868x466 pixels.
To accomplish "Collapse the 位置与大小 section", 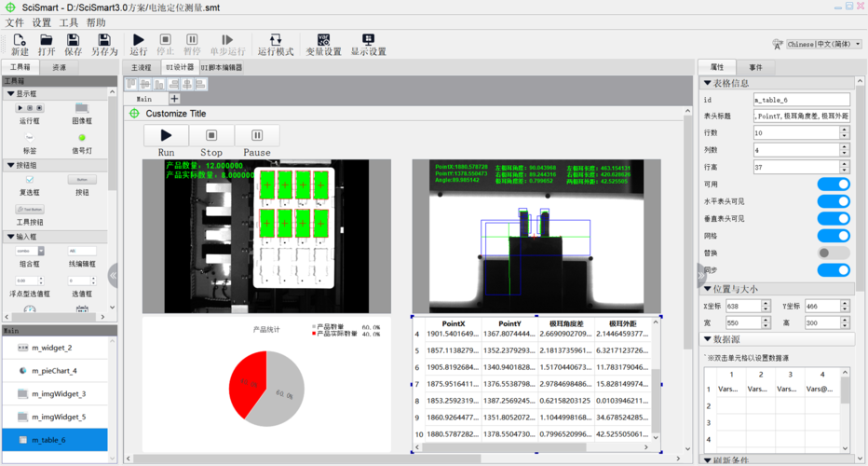I will coord(708,289).
